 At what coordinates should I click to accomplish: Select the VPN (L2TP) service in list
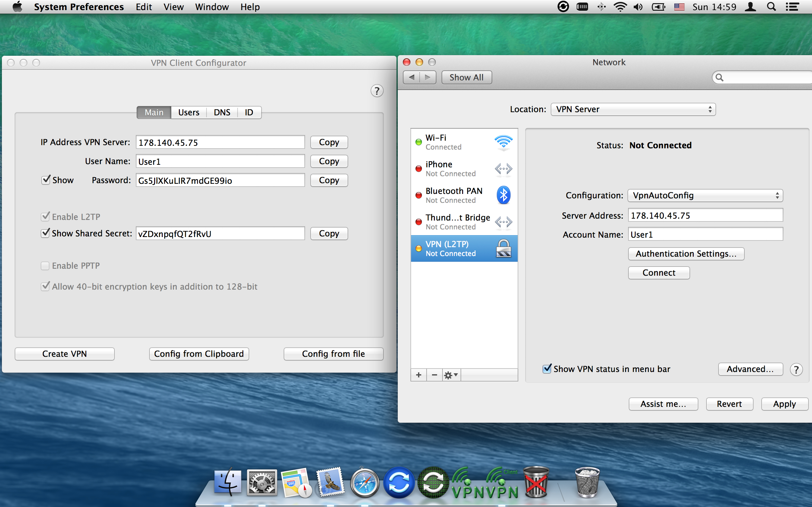coord(464,248)
